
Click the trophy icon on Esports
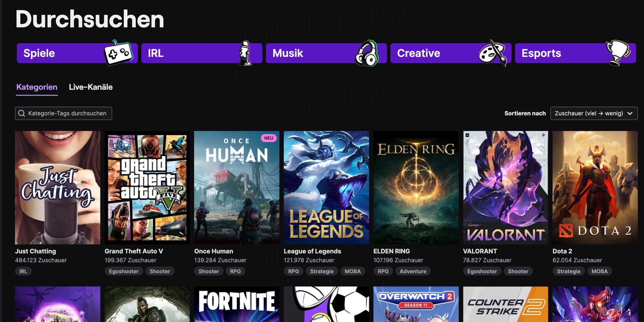point(618,53)
